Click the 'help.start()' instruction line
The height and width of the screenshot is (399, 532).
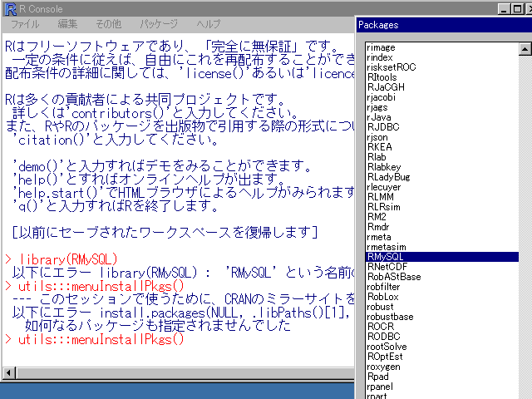point(183,193)
